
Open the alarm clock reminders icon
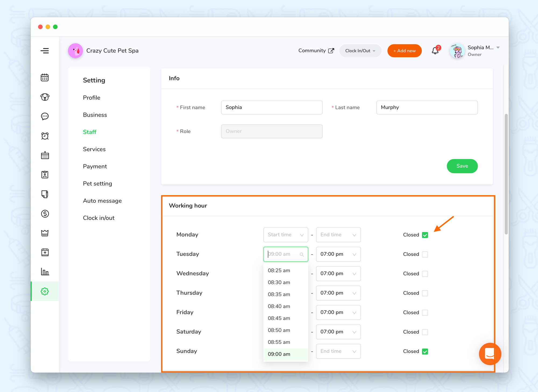[x=45, y=136]
